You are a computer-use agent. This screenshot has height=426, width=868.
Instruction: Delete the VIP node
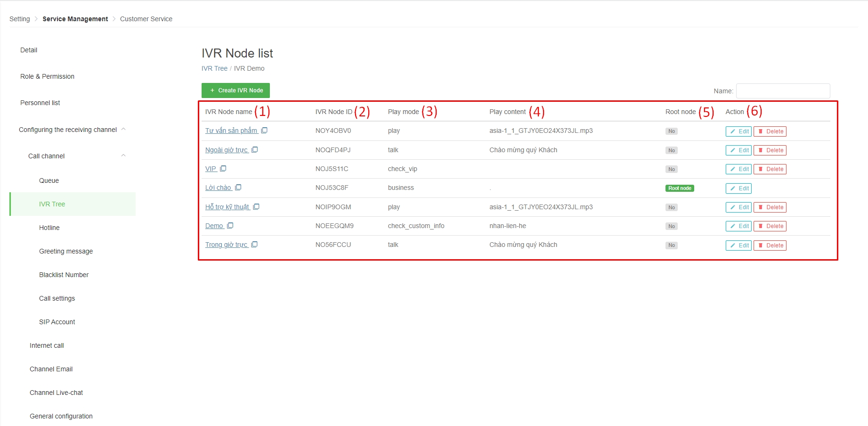click(x=770, y=169)
